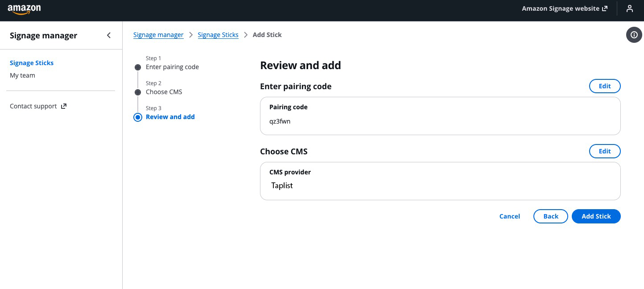Click the Amazon logo
Viewport: 644px width, 289px height.
(24, 9)
